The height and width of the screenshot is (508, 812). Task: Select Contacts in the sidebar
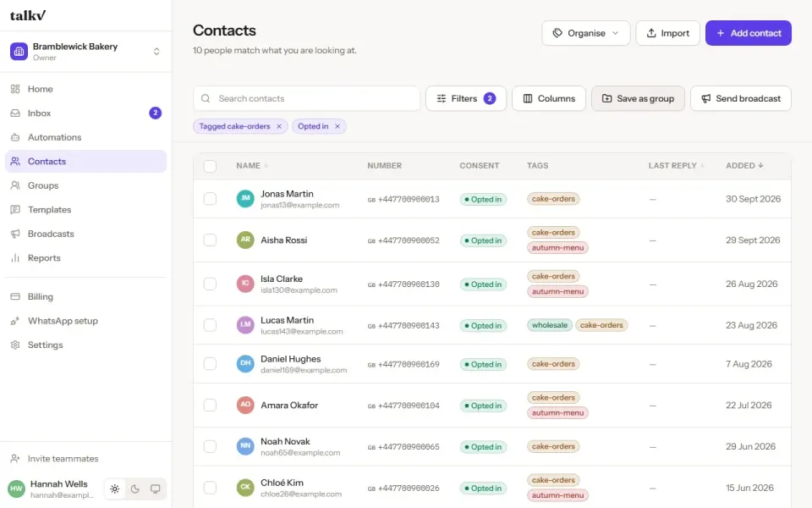click(x=86, y=161)
